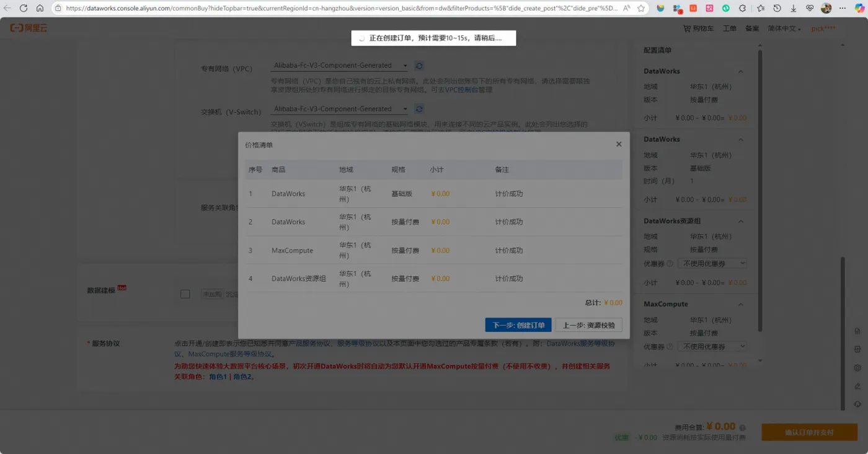This screenshot has width=868, height=454.
Task: Open the browser settings and more menu
Action: pos(842,9)
